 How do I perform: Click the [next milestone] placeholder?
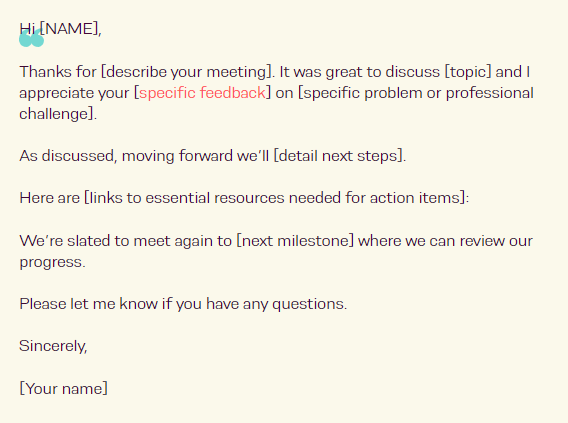tap(295, 241)
